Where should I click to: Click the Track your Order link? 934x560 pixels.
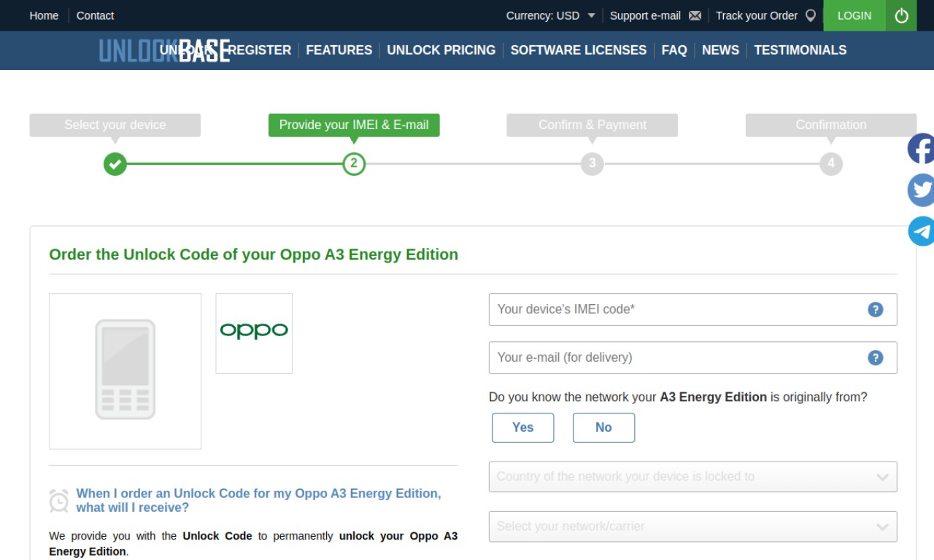757,15
